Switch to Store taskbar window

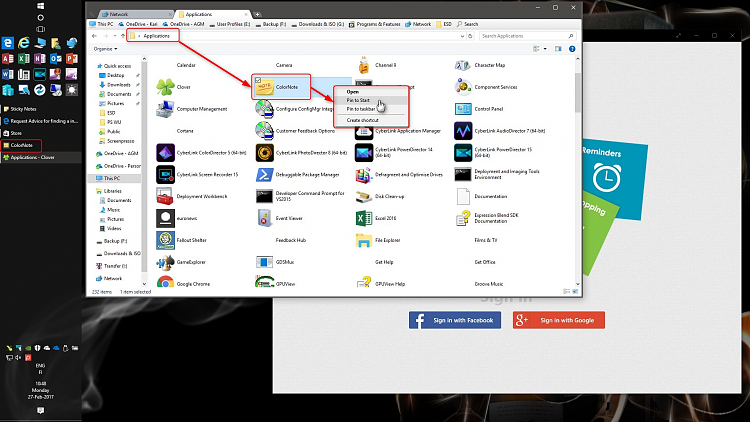[41, 133]
